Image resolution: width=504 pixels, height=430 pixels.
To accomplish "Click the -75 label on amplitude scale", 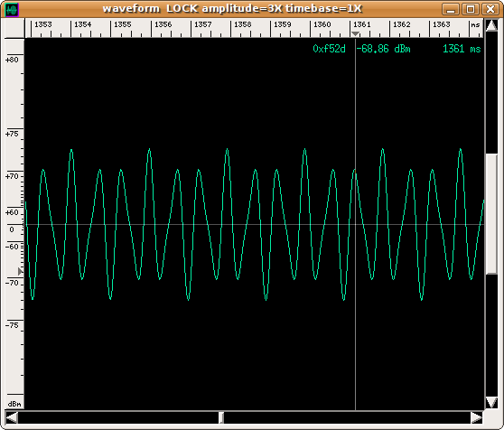I will tap(13, 325).
